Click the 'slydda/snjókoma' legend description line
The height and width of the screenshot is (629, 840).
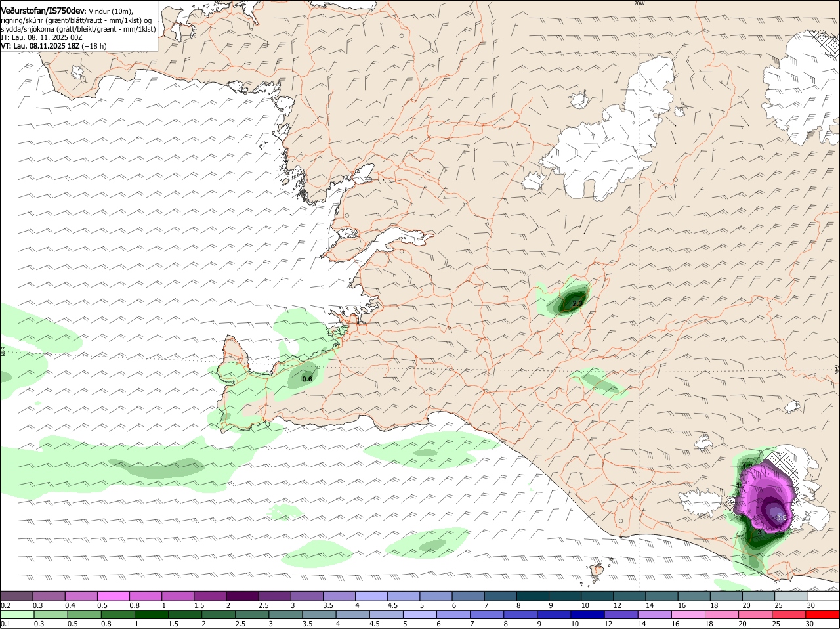[x=78, y=29]
